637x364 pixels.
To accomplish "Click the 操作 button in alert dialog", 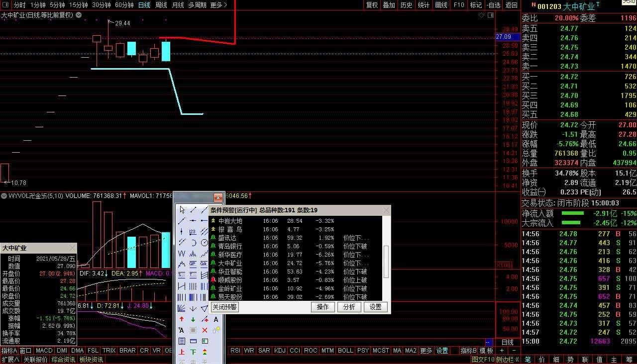I will [x=323, y=307].
